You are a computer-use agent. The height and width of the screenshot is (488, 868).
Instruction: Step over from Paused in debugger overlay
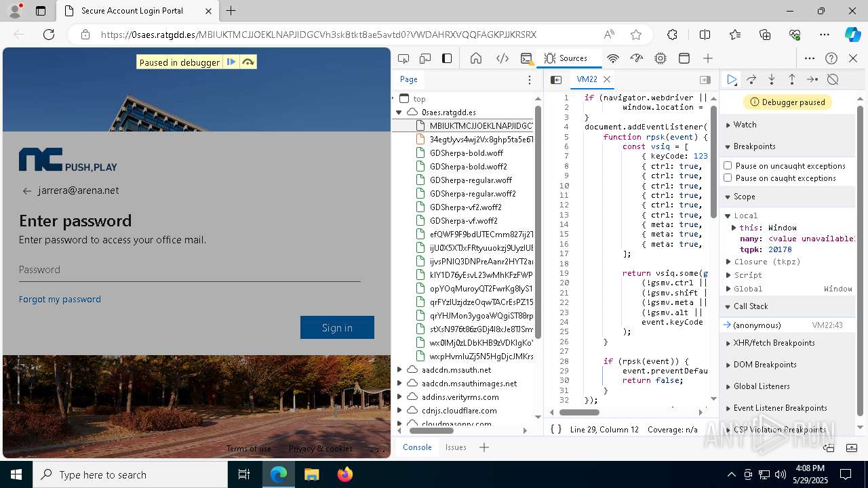(x=248, y=62)
